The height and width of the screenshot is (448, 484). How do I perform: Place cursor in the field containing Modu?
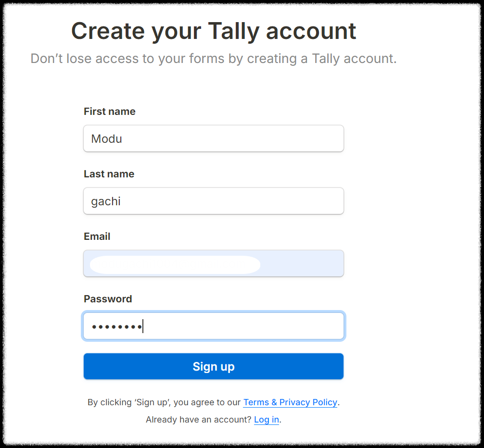[x=214, y=138]
